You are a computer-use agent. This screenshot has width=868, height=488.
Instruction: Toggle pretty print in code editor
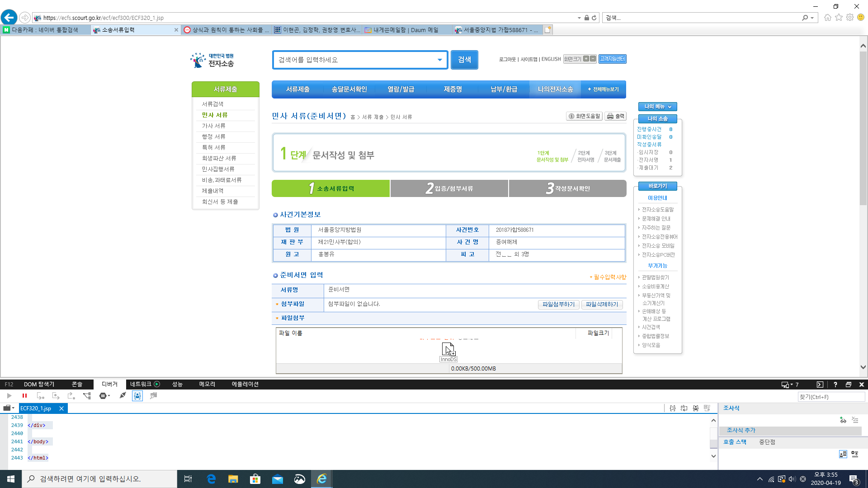coord(672,408)
